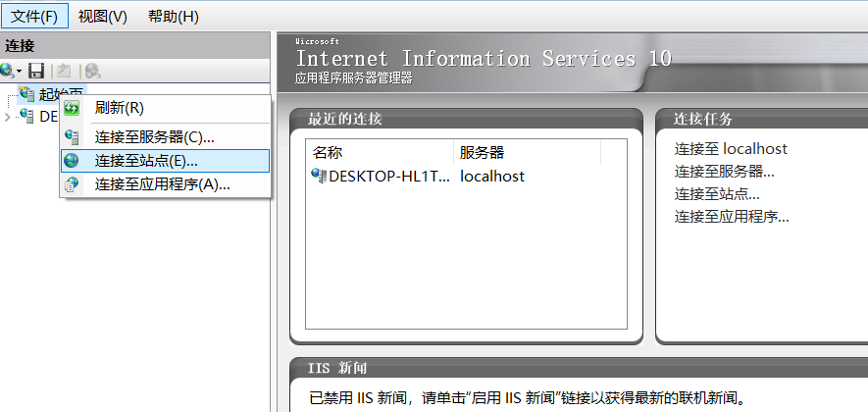The image size is (868, 412).
Task: Click the Internet Information Services 10 banner title
Action: (484, 58)
